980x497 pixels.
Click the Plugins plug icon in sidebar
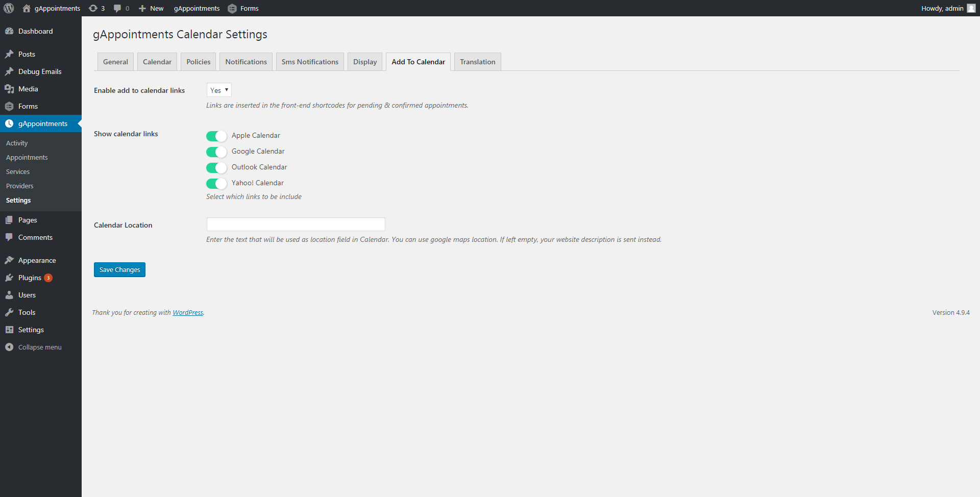[x=9, y=278]
